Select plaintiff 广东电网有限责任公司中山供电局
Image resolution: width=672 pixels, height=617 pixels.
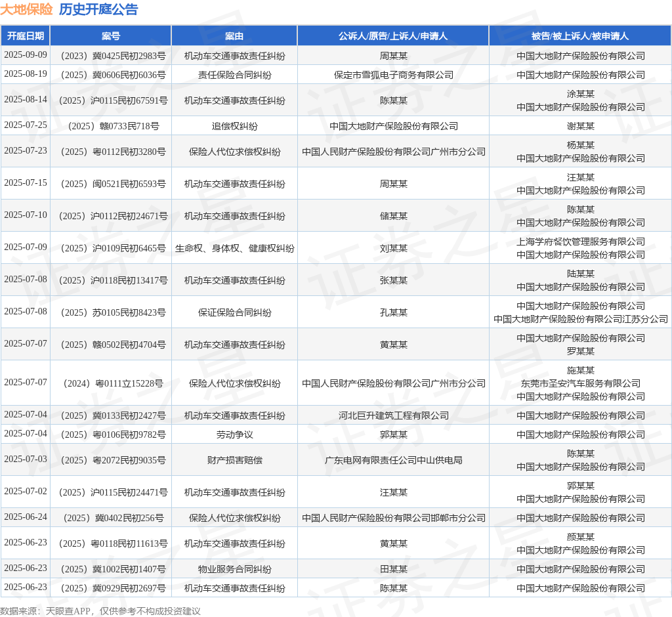coord(394,461)
